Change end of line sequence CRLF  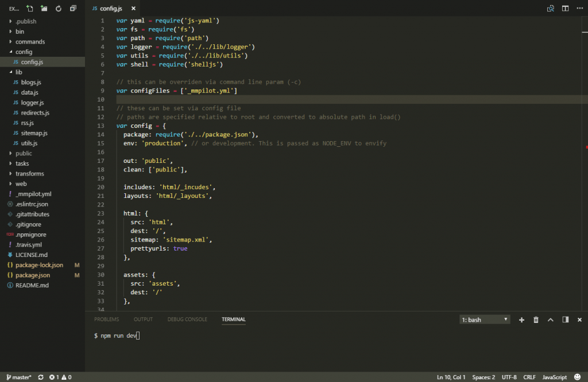click(529, 377)
